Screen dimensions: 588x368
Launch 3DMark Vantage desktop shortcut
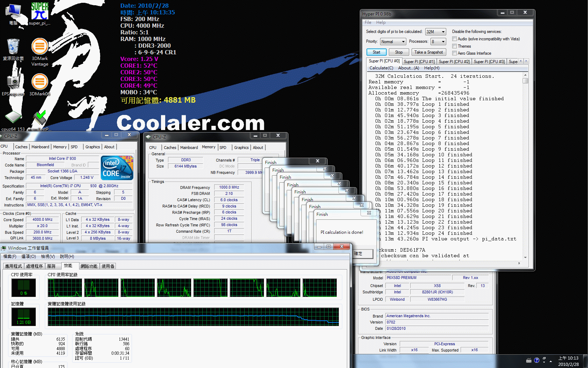pyautogui.click(x=40, y=52)
